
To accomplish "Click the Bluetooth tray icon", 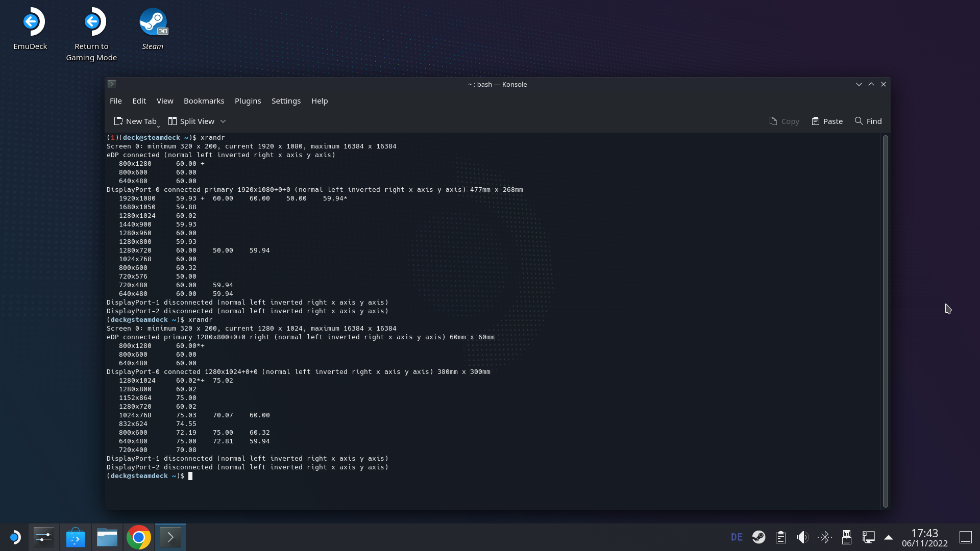I will click(824, 537).
